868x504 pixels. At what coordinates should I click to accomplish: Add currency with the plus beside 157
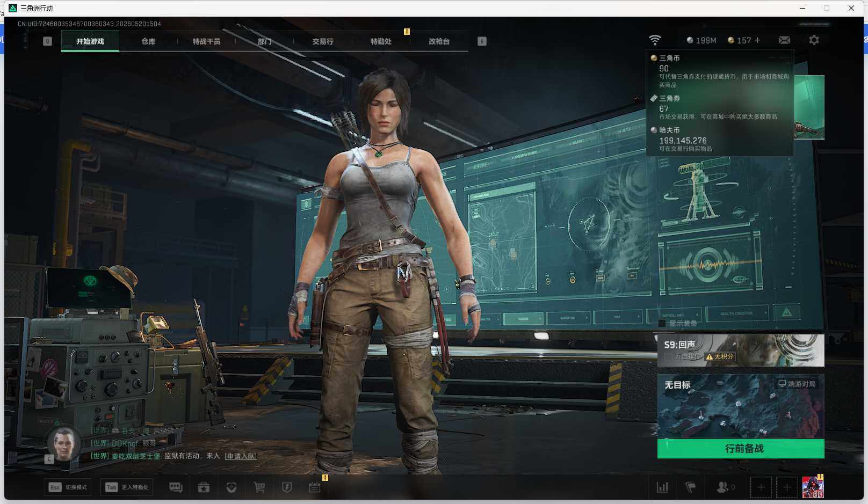coord(757,40)
